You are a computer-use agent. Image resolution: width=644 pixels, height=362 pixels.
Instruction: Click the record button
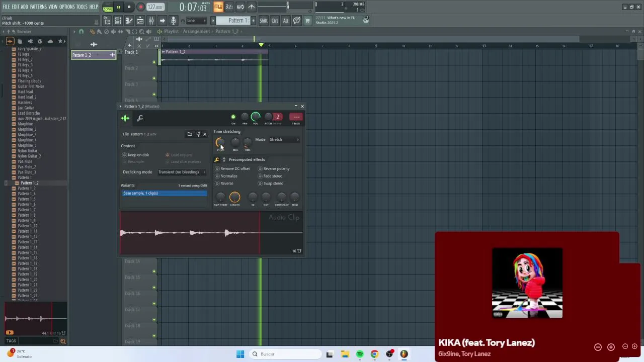pos(140,8)
